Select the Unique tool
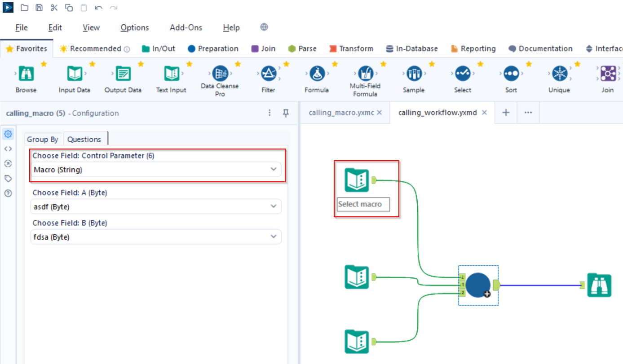This screenshot has height=364, width=623. (x=559, y=73)
